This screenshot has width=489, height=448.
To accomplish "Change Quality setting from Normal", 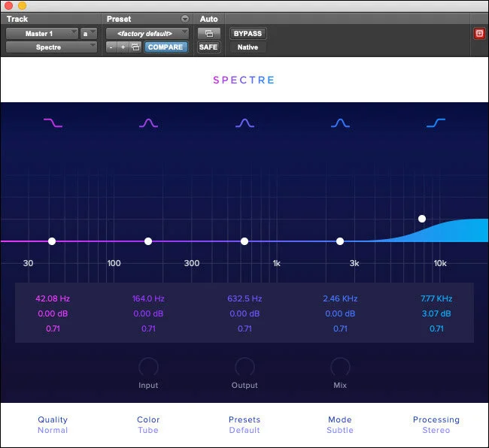I will click(53, 425).
